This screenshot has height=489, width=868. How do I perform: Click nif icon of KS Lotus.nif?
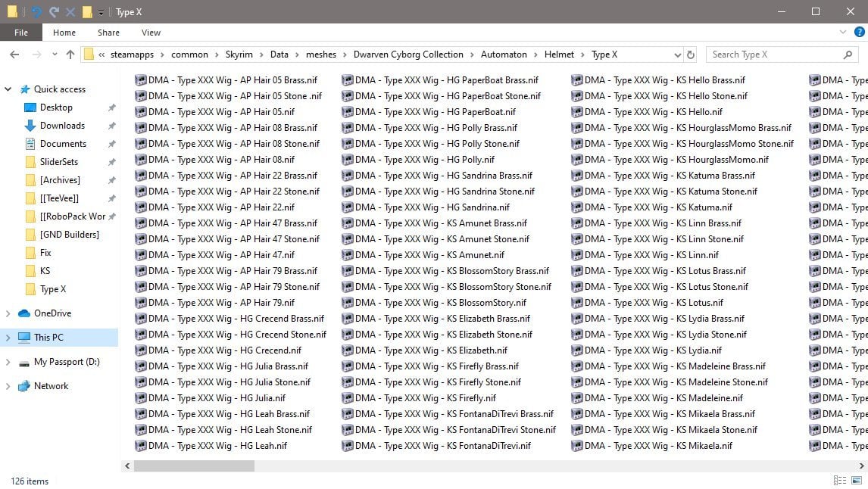click(x=576, y=303)
